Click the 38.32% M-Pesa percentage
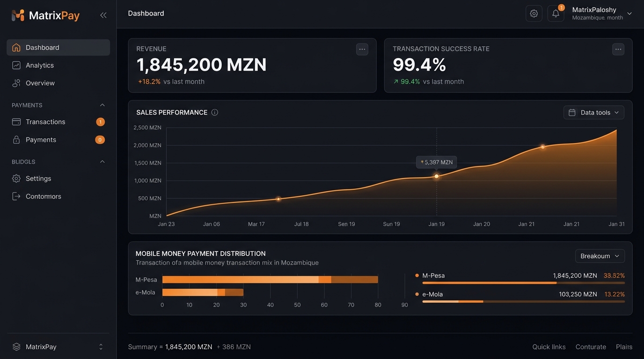 tap(614, 276)
